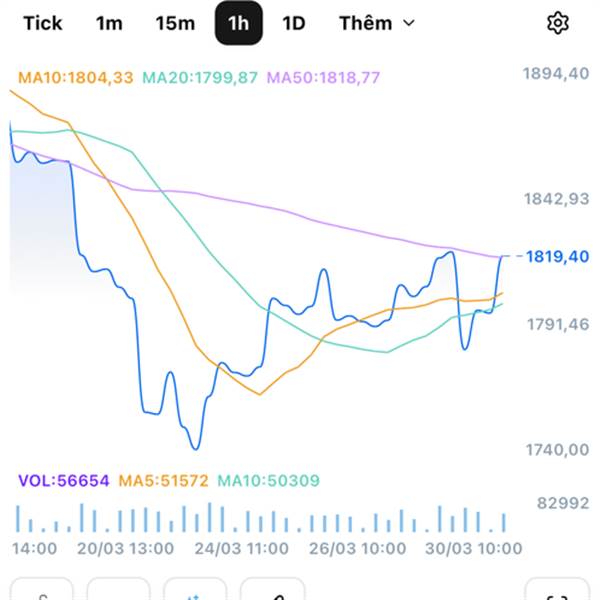
Task: Expand the Thêm timeframe dropdown
Action: pyautogui.click(x=376, y=23)
